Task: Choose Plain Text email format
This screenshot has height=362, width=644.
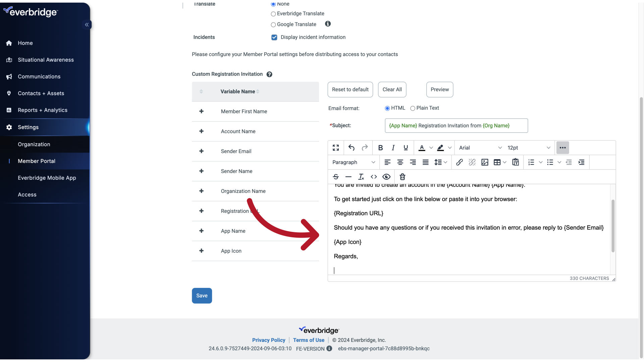Action: pyautogui.click(x=413, y=108)
